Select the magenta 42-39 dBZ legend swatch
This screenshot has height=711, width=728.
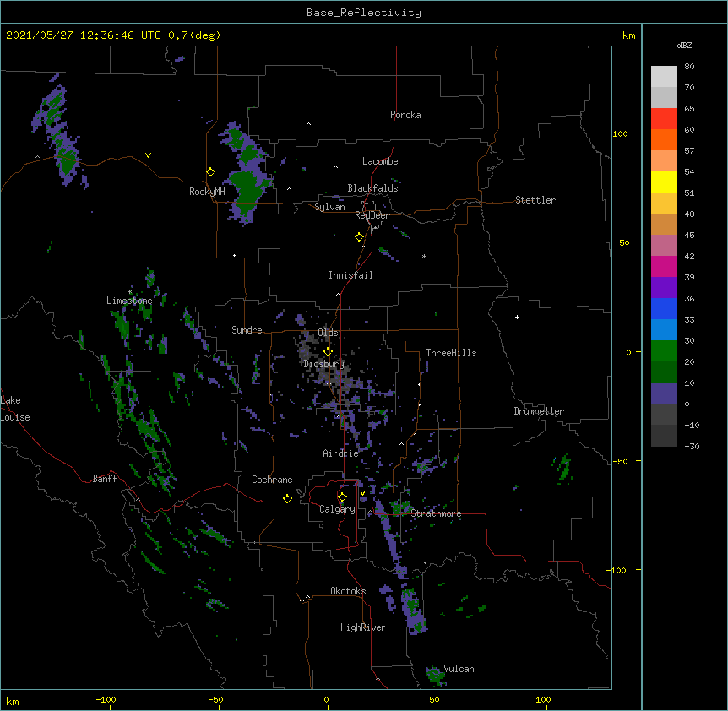coord(664,266)
